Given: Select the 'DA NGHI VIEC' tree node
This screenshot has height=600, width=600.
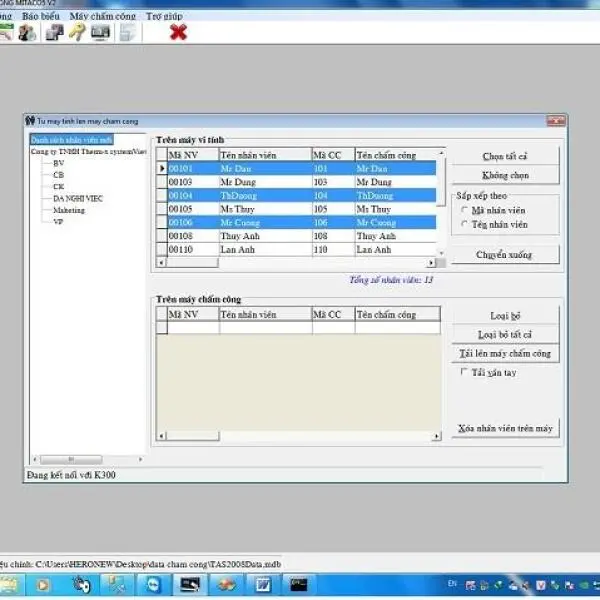Looking at the screenshot, I should 78,199.
